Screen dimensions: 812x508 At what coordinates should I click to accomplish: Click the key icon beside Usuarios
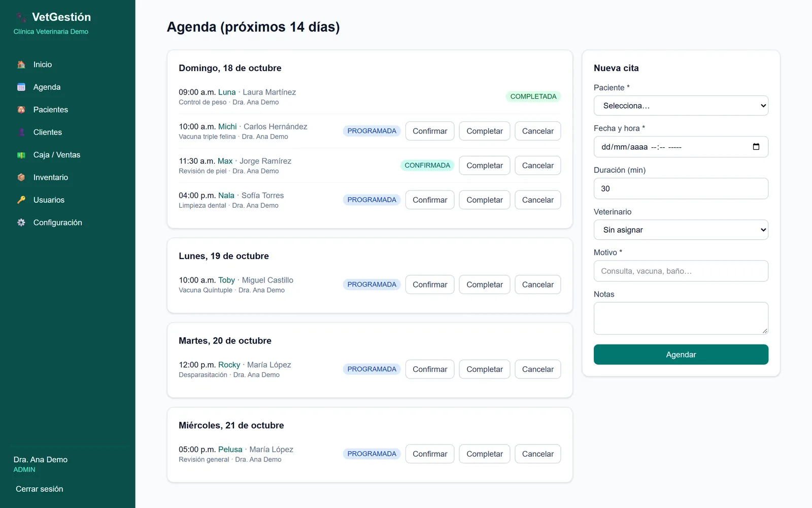point(21,200)
